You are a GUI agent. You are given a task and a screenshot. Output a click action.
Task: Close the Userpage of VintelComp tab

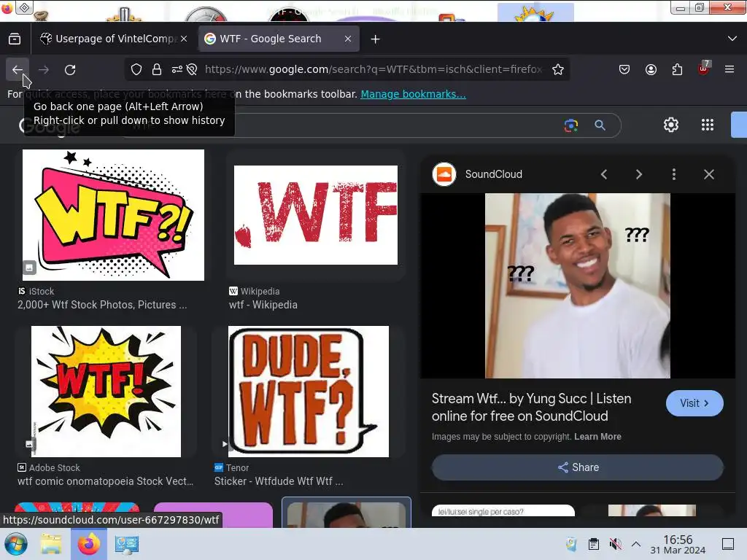point(184,39)
